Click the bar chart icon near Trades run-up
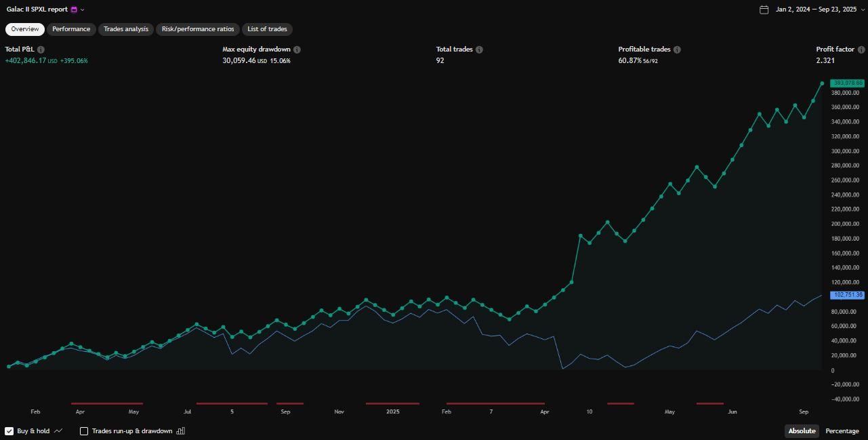Viewport: 868px width, 440px height. click(x=180, y=431)
